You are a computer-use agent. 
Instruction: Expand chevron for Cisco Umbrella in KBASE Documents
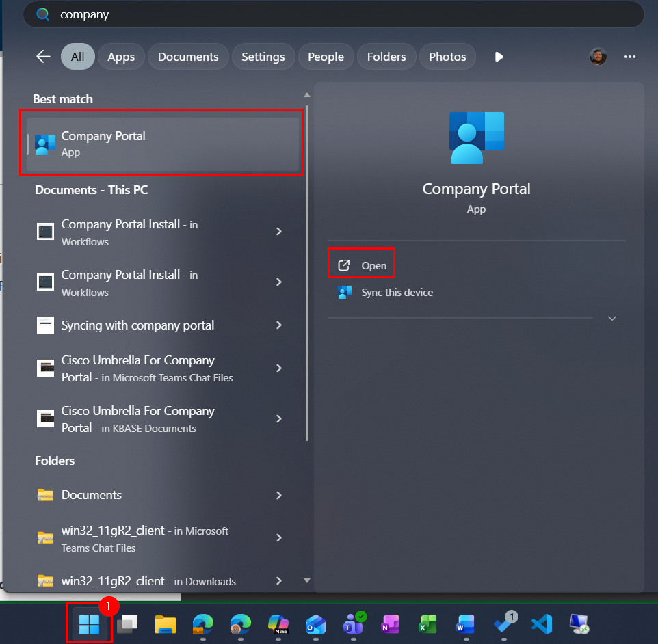[279, 418]
